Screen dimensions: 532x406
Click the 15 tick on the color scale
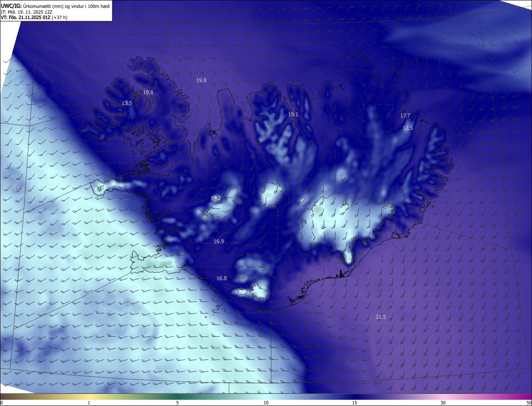355,403
